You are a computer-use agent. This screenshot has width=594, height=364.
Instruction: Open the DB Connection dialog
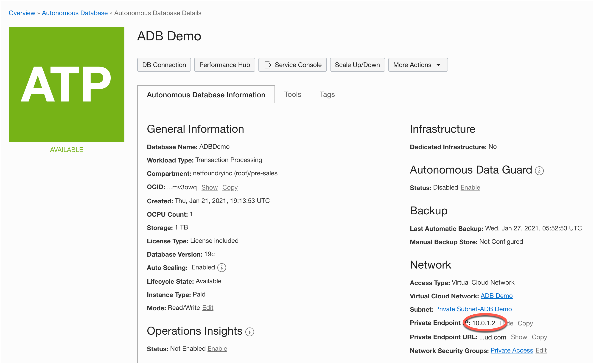pos(164,65)
